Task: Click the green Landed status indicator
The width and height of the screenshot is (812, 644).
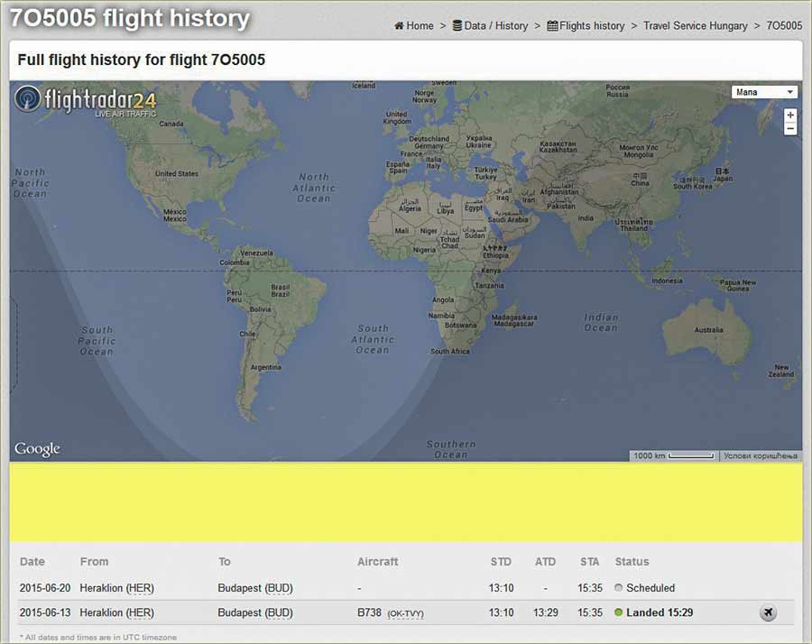Action: (x=619, y=613)
